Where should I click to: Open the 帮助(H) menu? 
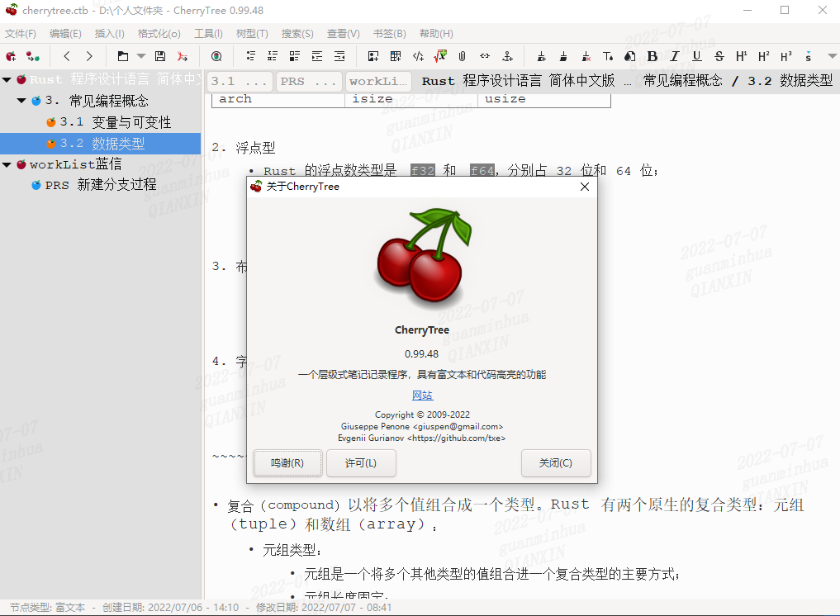pos(436,34)
